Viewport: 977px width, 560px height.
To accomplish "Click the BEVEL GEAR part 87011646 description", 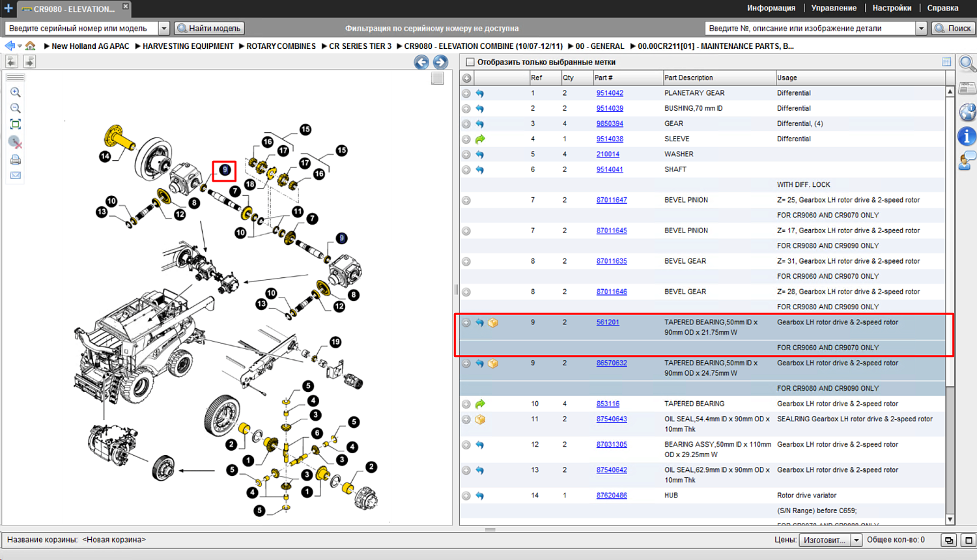I will coord(685,292).
